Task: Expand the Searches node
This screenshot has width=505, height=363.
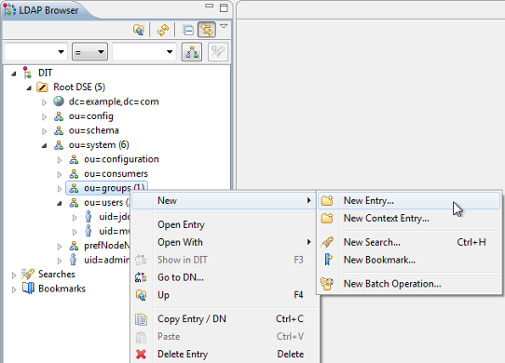Action: coord(14,275)
